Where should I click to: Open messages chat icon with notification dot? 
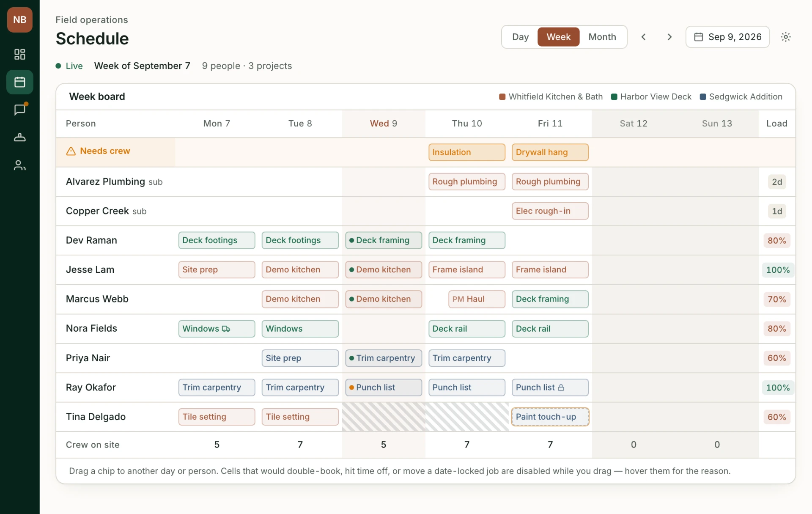pyautogui.click(x=19, y=110)
